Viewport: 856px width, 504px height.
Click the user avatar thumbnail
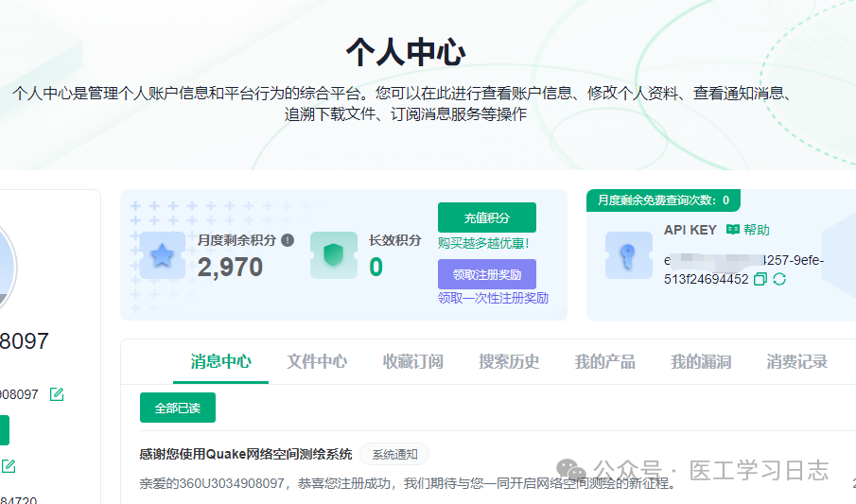[x=7, y=268]
